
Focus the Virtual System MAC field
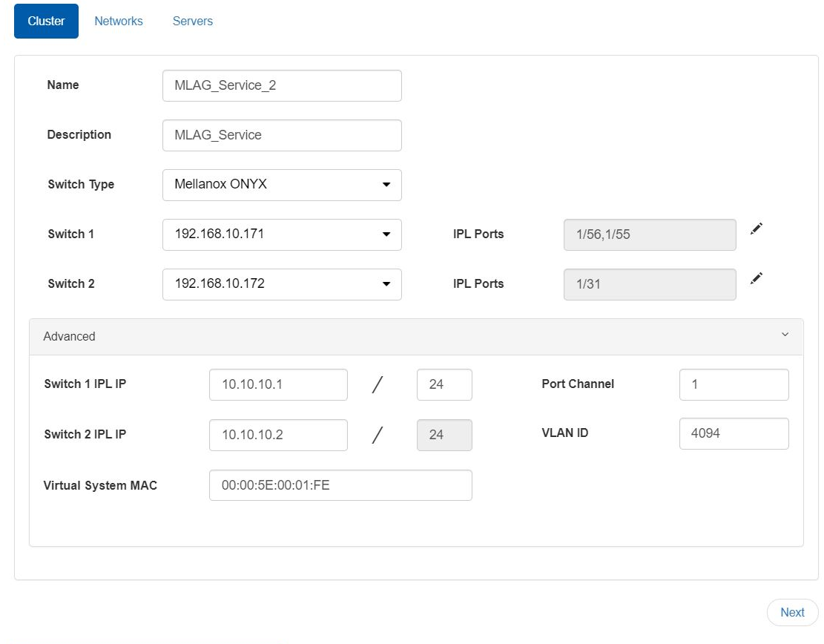click(340, 485)
